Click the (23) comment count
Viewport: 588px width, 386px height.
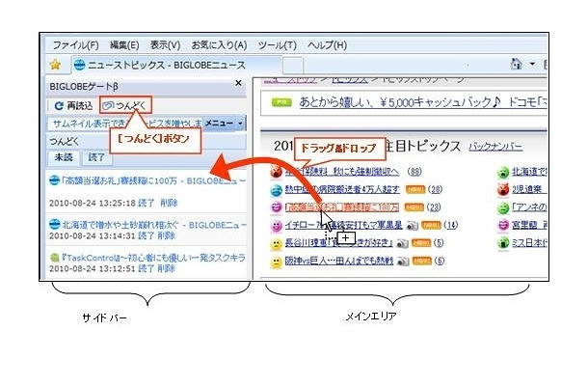click(x=434, y=207)
